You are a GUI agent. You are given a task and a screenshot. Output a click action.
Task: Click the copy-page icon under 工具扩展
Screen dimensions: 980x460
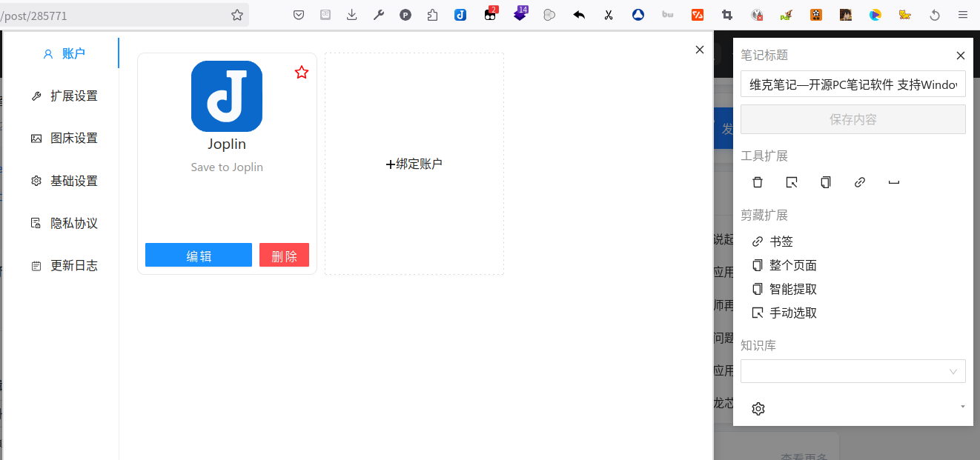[x=826, y=182]
